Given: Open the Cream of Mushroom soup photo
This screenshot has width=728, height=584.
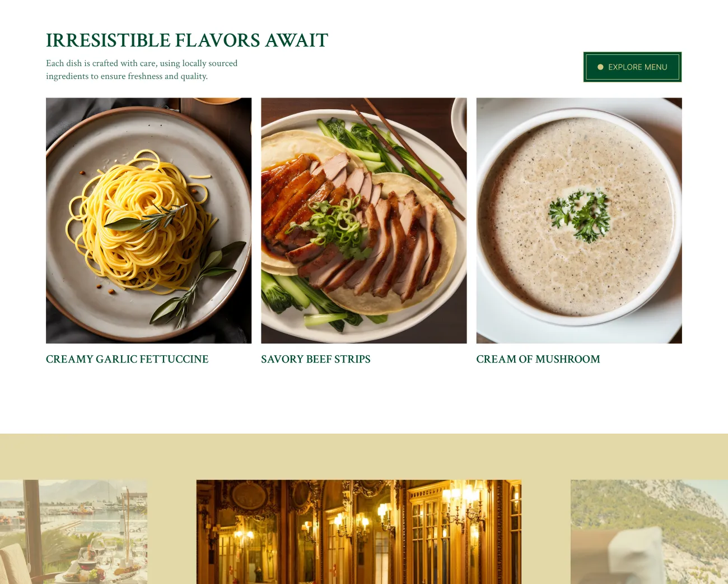Looking at the screenshot, I should 579,220.
